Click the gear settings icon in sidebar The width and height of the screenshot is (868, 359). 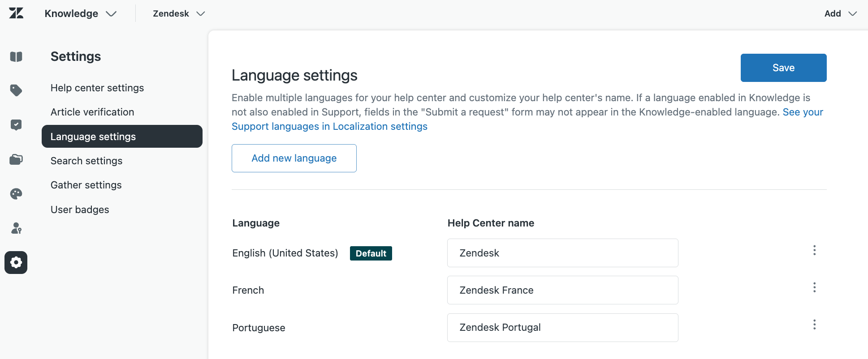(x=16, y=262)
